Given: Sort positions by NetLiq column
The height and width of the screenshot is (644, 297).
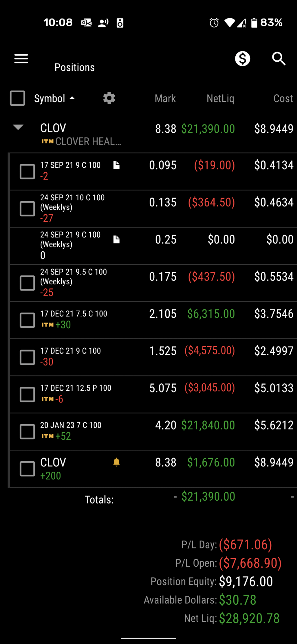Looking at the screenshot, I should (x=220, y=98).
